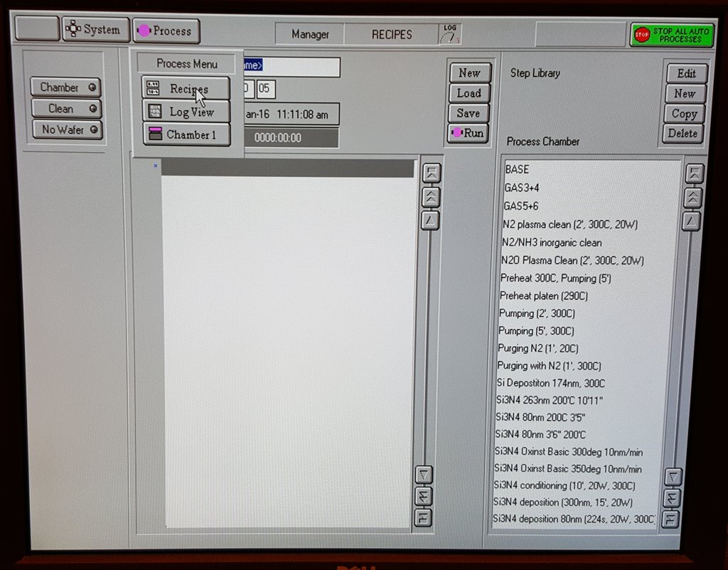Select the N2/NH3 inorganic clean step
The image size is (728, 570).
[x=552, y=242]
